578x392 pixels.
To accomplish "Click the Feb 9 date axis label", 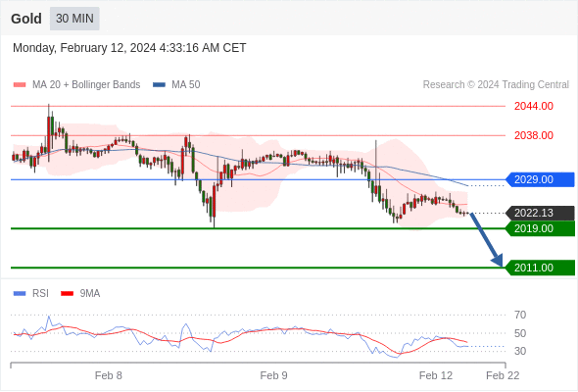I will click(273, 375).
